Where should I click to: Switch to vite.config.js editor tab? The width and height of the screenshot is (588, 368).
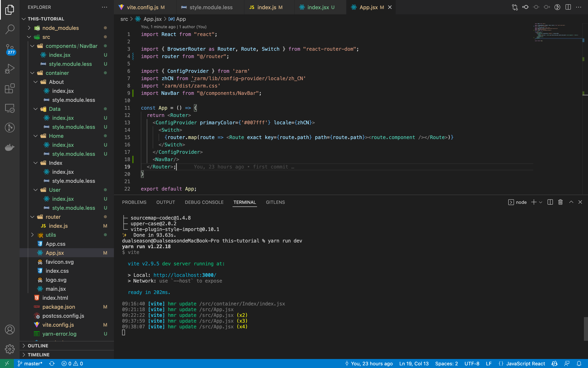click(145, 7)
